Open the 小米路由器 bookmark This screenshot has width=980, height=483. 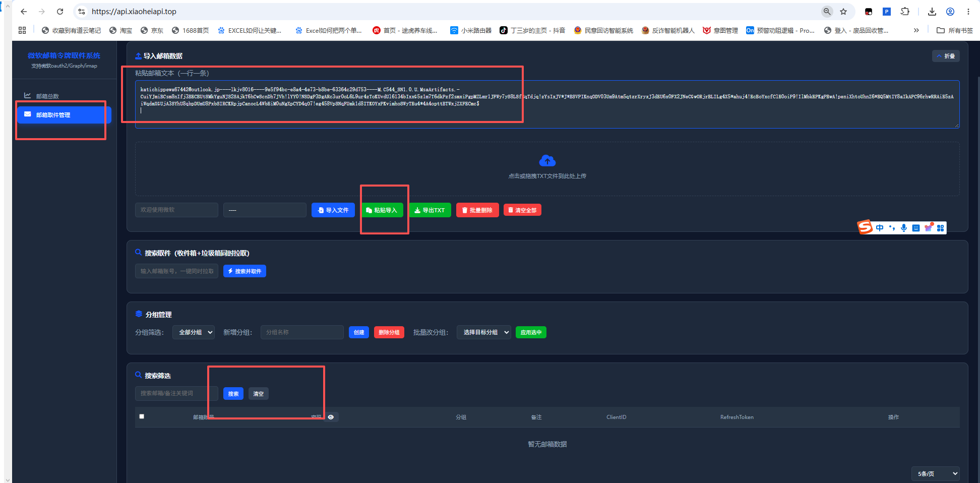[x=470, y=30]
